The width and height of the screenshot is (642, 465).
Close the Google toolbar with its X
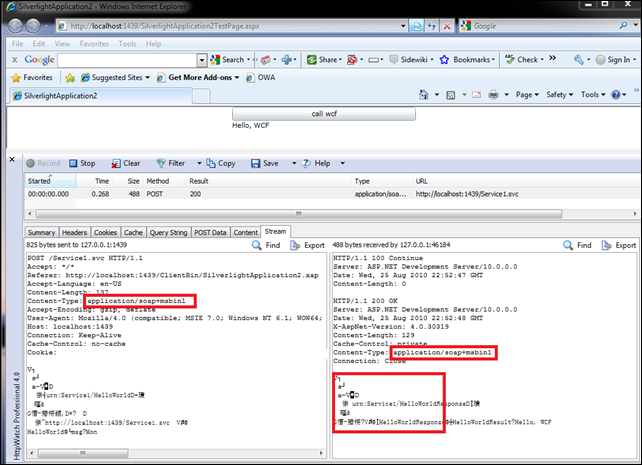tap(15, 60)
